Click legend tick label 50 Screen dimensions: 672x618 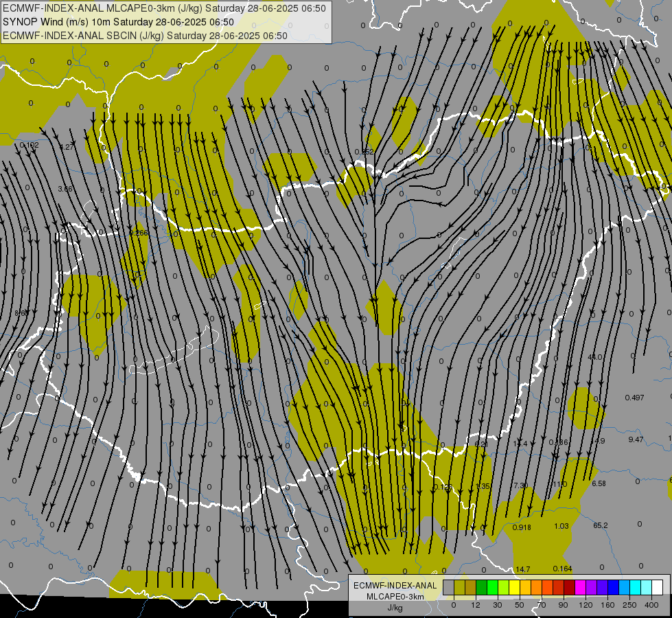click(x=520, y=605)
